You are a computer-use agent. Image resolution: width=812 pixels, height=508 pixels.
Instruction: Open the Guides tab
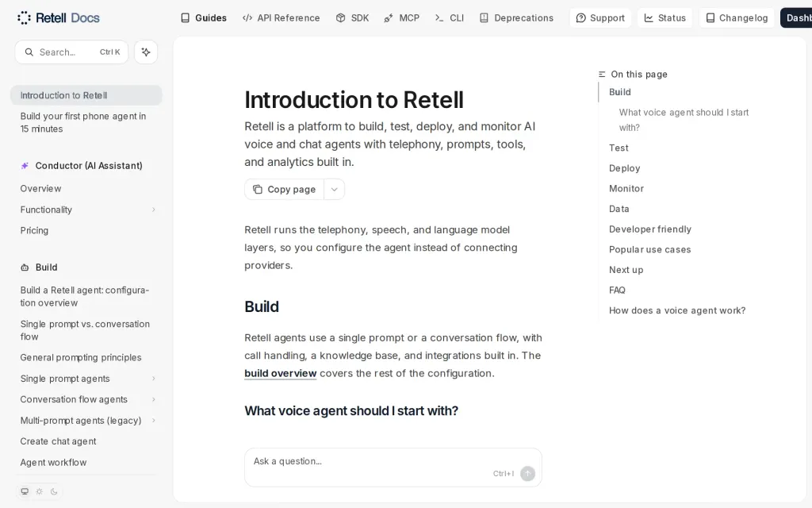tap(204, 17)
